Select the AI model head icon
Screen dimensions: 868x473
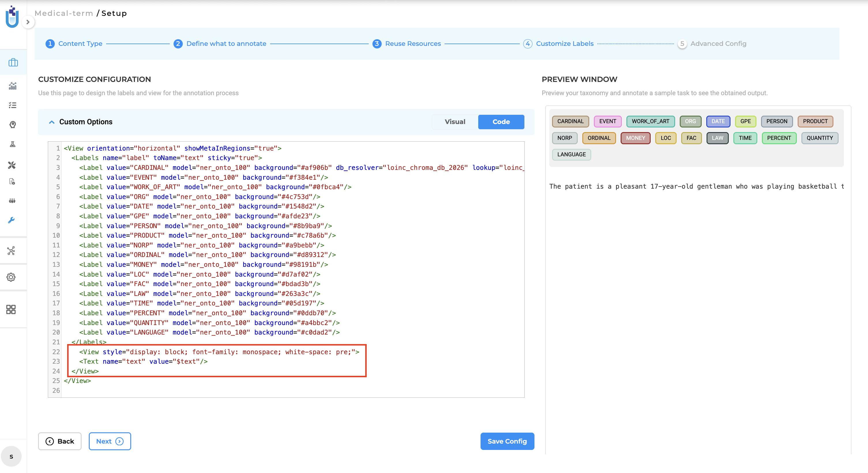point(12,124)
